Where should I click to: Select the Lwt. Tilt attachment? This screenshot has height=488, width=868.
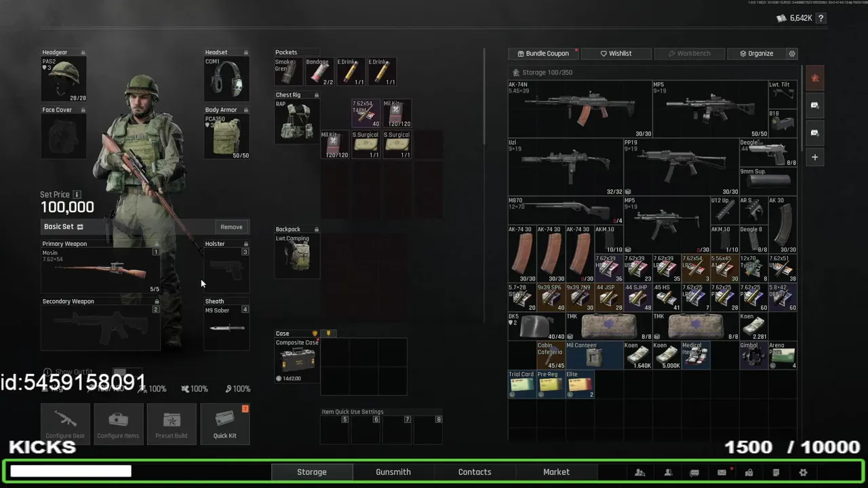tap(783, 95)
